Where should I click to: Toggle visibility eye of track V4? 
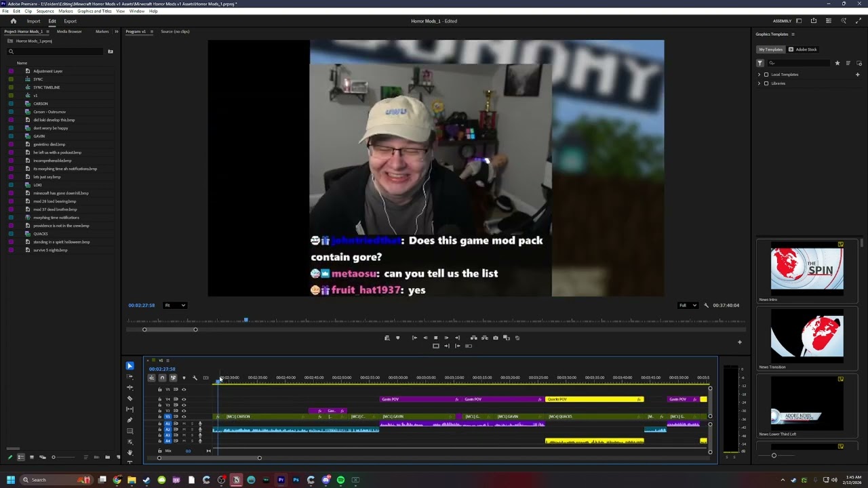(184, 399)
